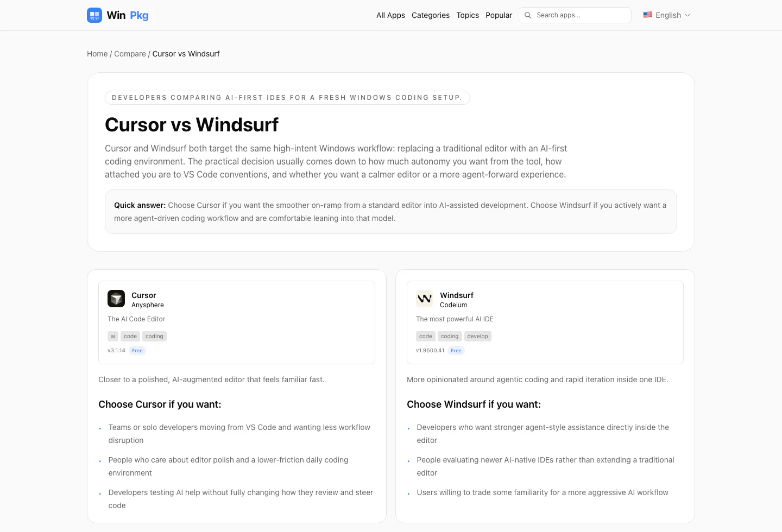
Task: Click the 'coding' tag on Windsurf card
Action: pyautogui.click(x=450, y=337)
